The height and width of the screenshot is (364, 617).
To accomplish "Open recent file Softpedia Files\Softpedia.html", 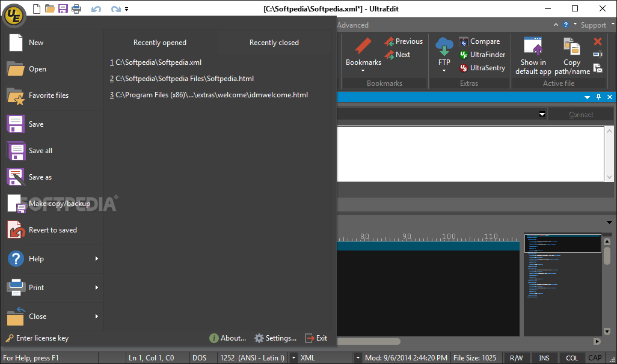I will [182, 79].
